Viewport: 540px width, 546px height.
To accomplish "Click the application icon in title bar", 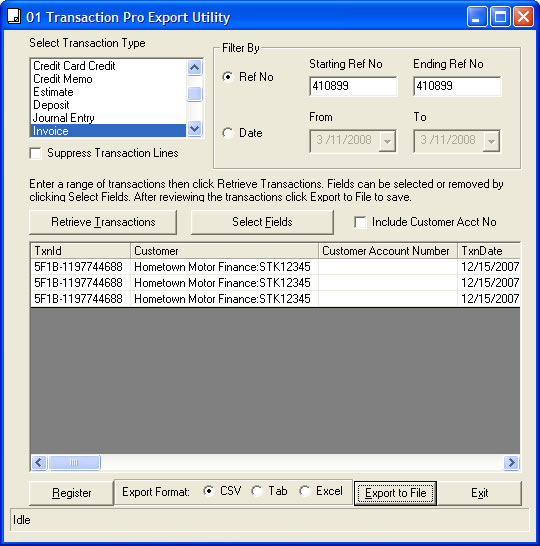I will point(14,17).
